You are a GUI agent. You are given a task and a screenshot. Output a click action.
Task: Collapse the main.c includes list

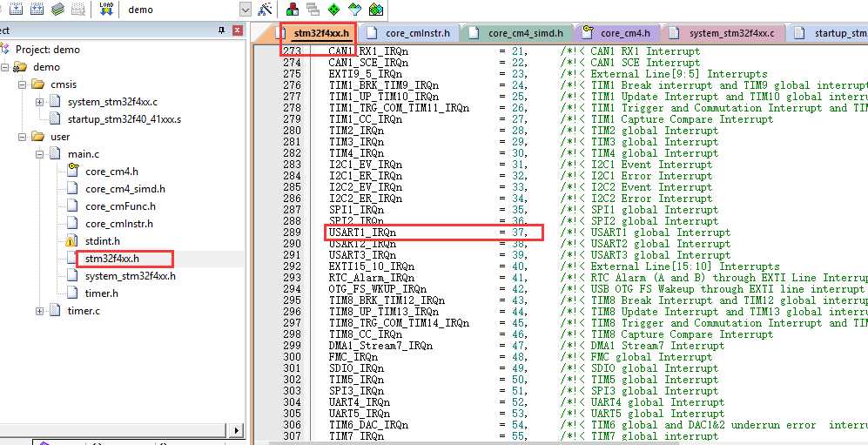click(40, 154)
